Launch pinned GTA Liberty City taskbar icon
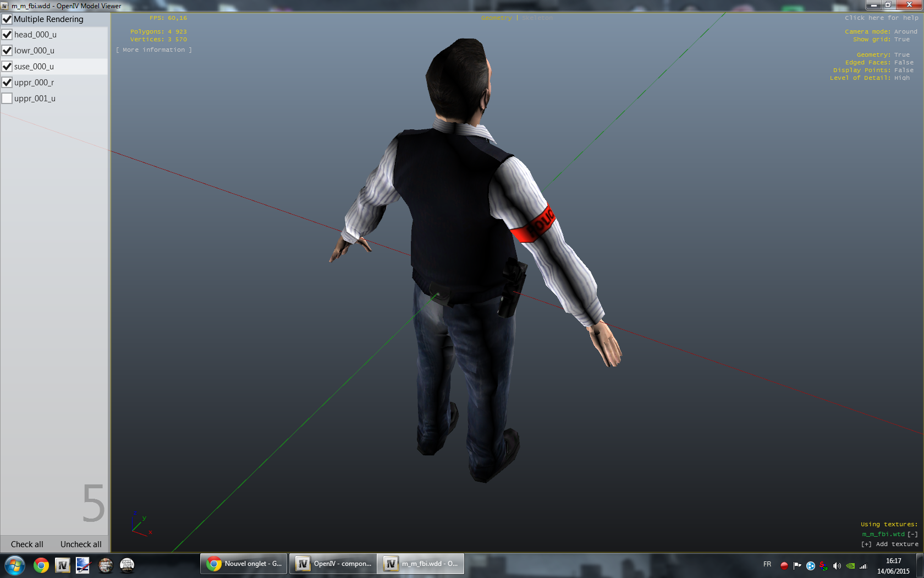 [127, 565]
